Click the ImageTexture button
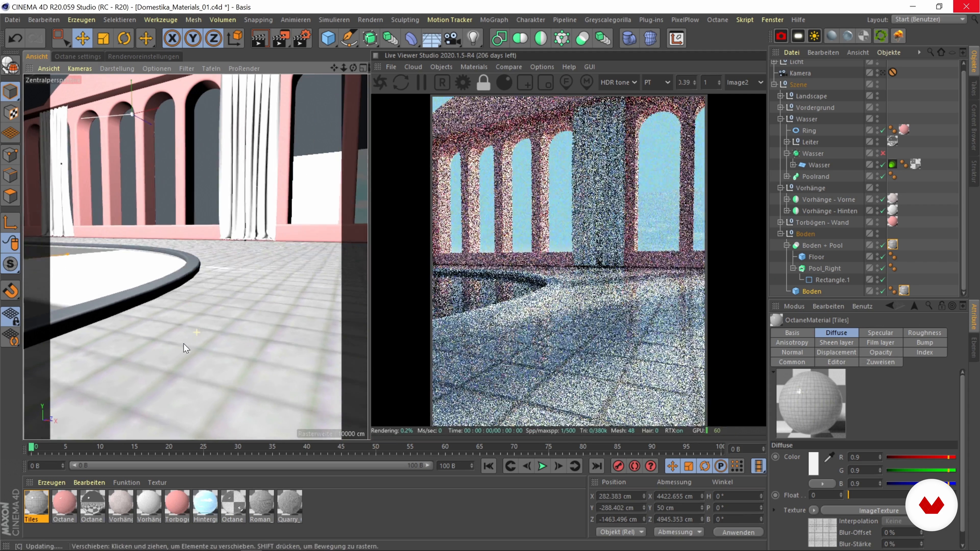This screenshot has width=980, height=551. click(879, 510)
